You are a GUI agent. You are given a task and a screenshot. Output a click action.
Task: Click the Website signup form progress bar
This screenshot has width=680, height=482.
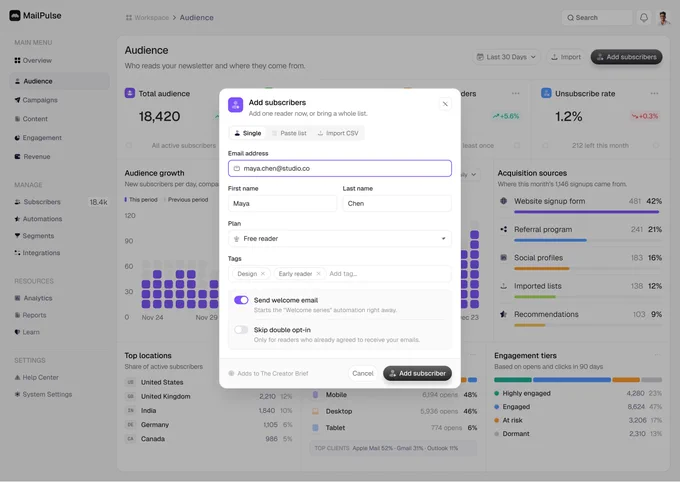(x=586, y=212)
